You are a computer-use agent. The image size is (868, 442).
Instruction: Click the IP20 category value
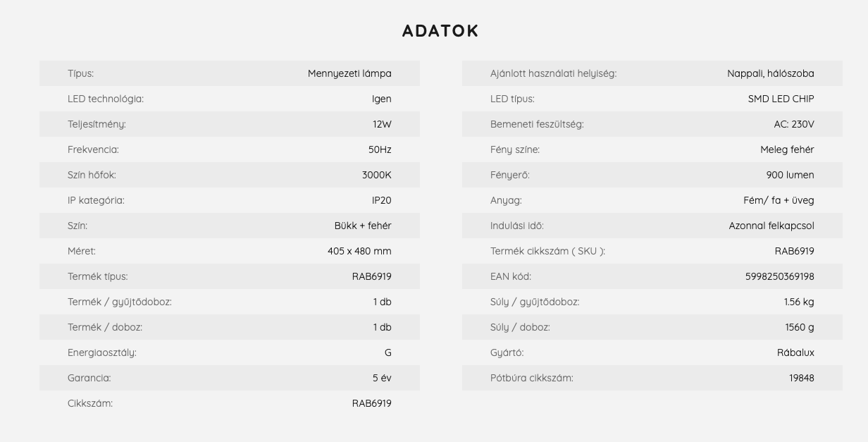[382, 200]
